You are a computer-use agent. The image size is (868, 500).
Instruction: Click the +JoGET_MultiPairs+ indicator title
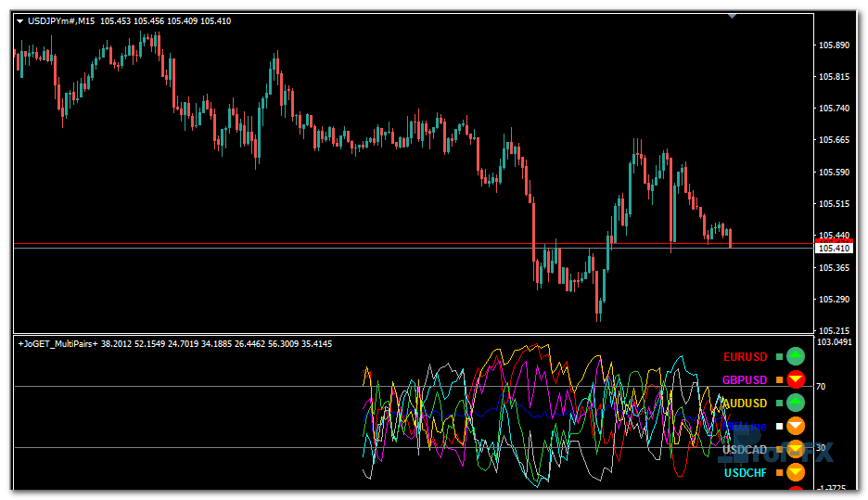(57, 344)
